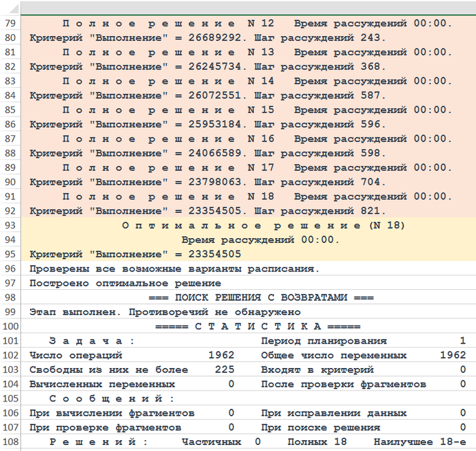
Task: Select row header 79
Action: (10, 23)
